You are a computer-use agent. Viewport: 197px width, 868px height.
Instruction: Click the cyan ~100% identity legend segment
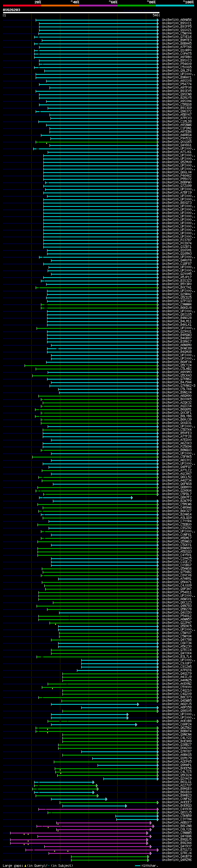pos(175,6)
